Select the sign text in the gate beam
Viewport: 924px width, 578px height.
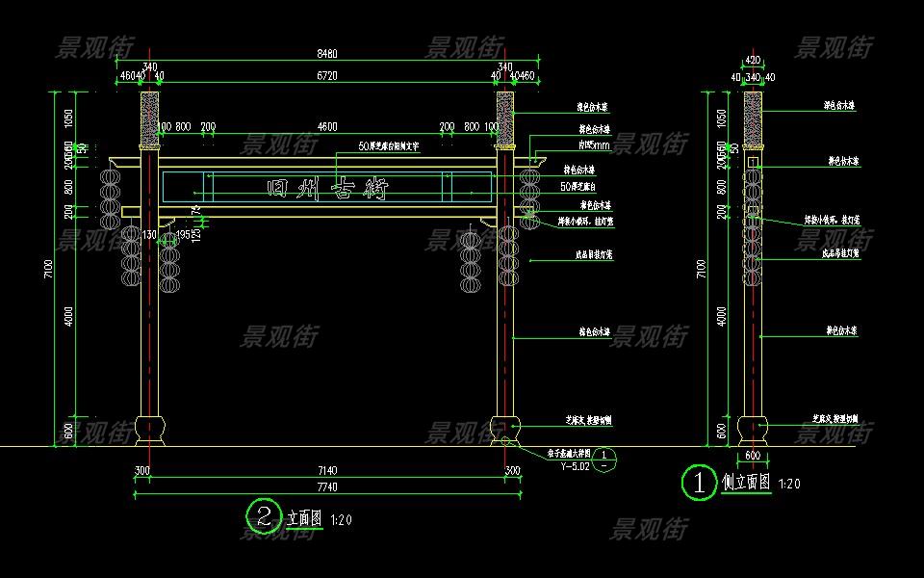327,189
